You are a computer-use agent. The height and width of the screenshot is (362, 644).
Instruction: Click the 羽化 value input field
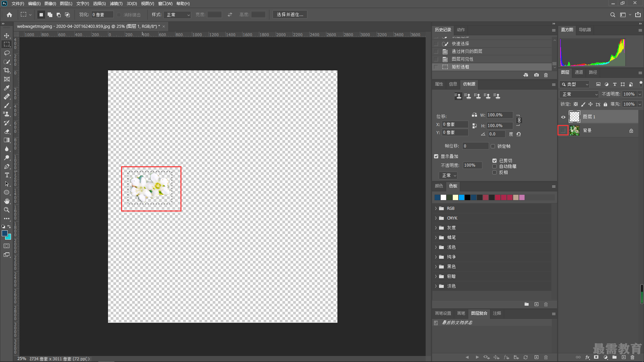point(102,15)
